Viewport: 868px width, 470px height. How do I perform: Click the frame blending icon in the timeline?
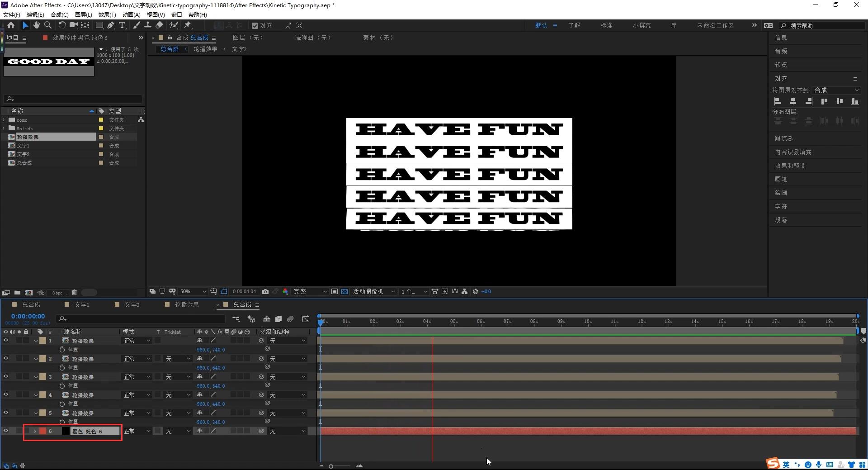pos(278,319)
